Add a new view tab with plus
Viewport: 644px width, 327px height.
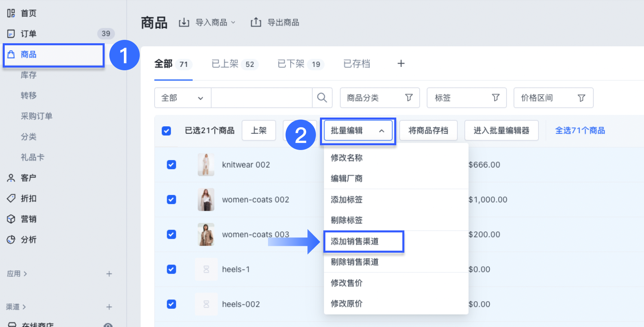tap(401, 64)
